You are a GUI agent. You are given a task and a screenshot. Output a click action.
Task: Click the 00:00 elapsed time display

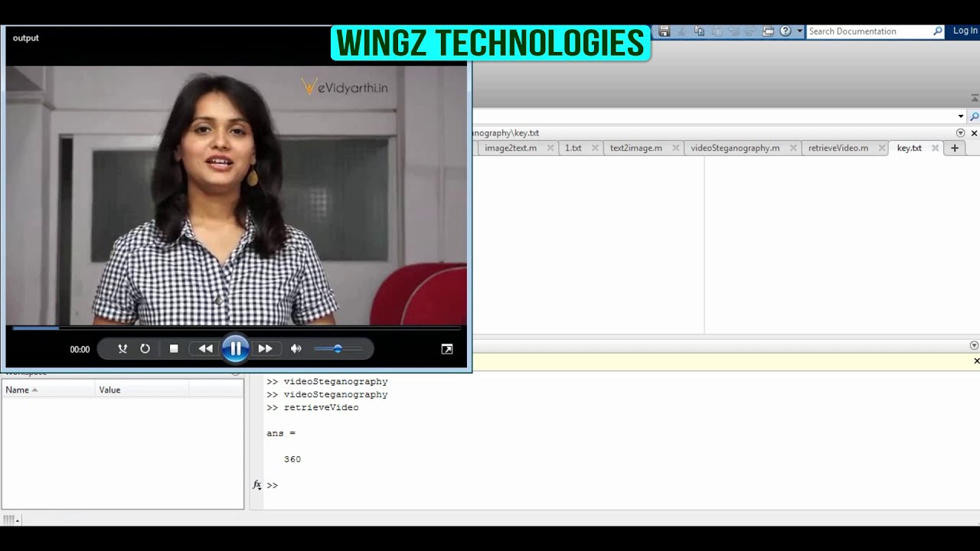80,349
